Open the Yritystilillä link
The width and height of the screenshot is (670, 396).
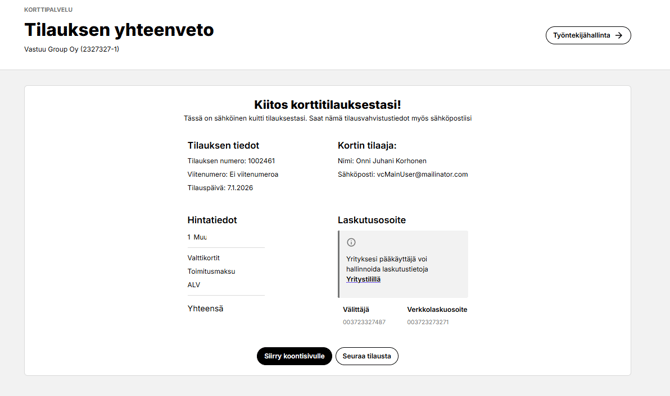tap(363, 279)
